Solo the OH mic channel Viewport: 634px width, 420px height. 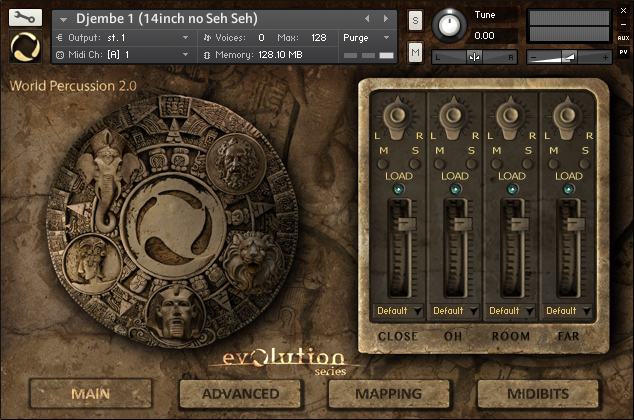pyautogui.click(x=471, y=164)
